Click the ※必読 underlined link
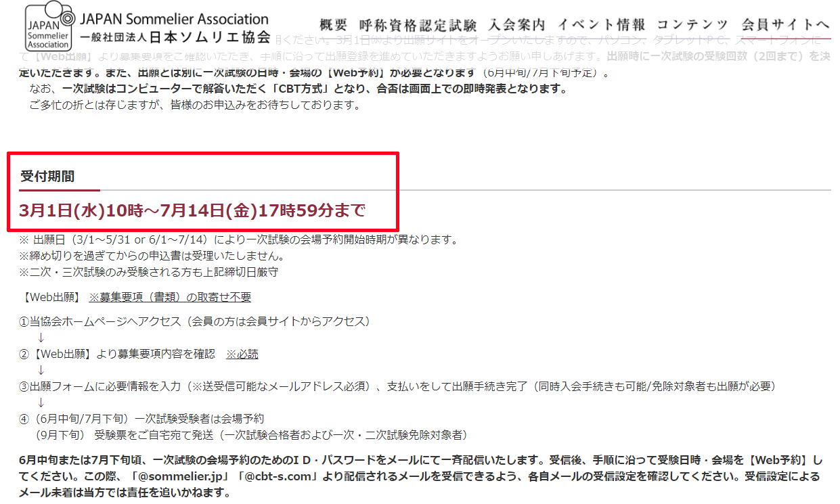This screenshot has width=840, height=504. pos(242,354)
